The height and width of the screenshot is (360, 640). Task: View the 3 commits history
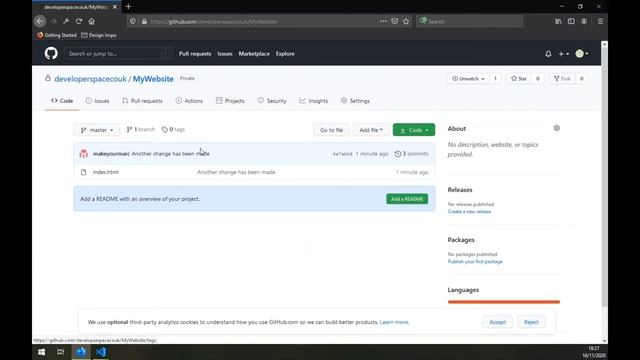click(411, 154)
